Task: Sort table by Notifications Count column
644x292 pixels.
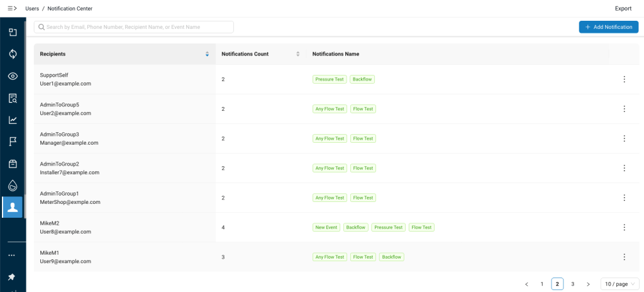Action: 297,54
